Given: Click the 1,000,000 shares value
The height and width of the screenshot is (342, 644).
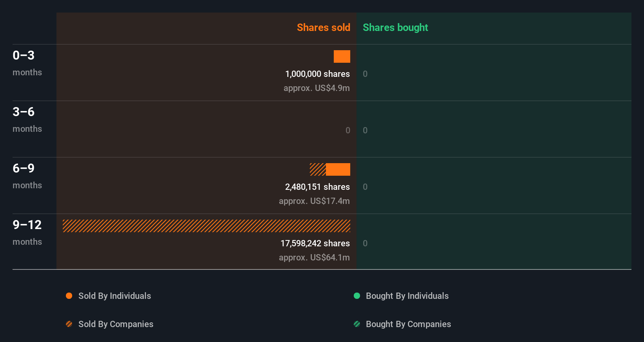Looking at the screenshot, I should tap(317, 74).
